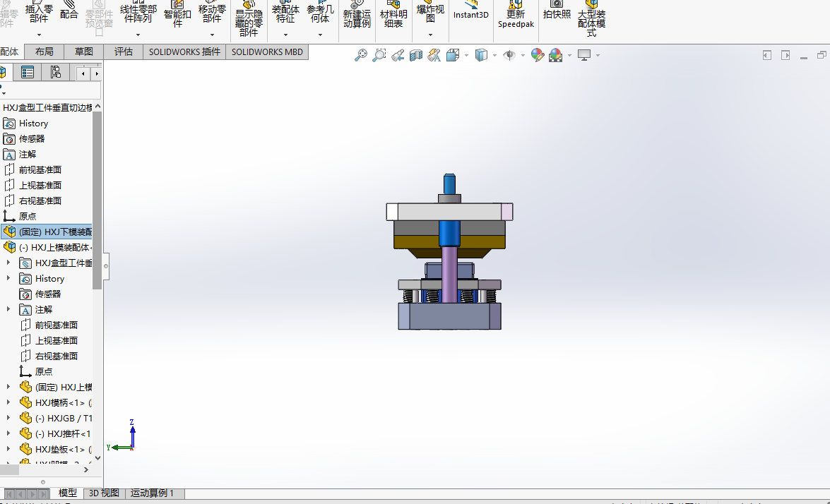Switch to 模型 model bottom tab
Image resolution: width=830 pixels, height=504 pixels.
[x=67, y=493]
